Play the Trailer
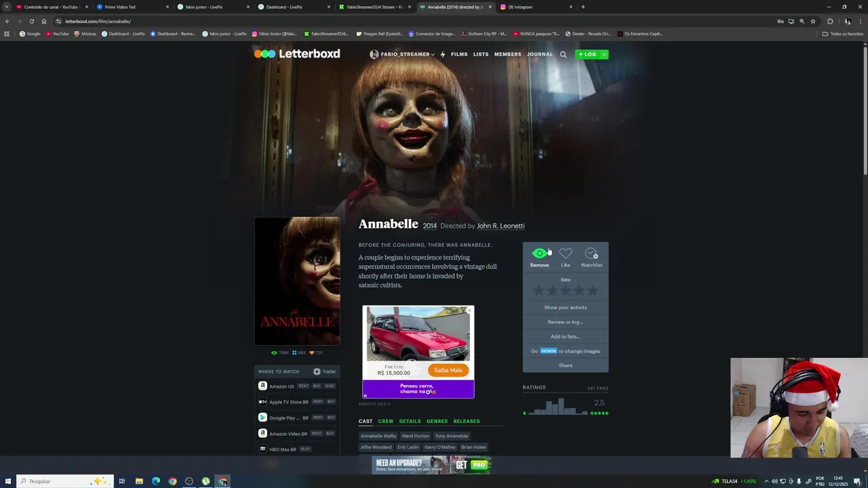Screen dimensions: 868x488 point(325,371)
